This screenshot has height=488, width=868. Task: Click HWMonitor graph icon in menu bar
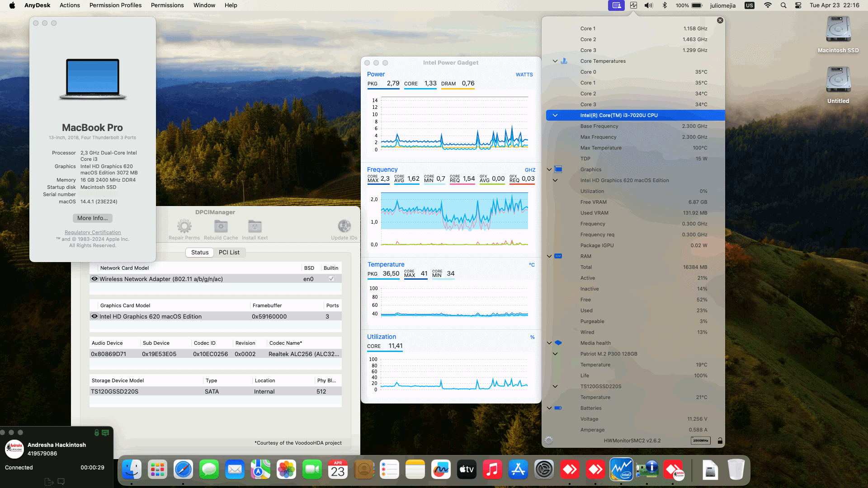coord(633,5)
